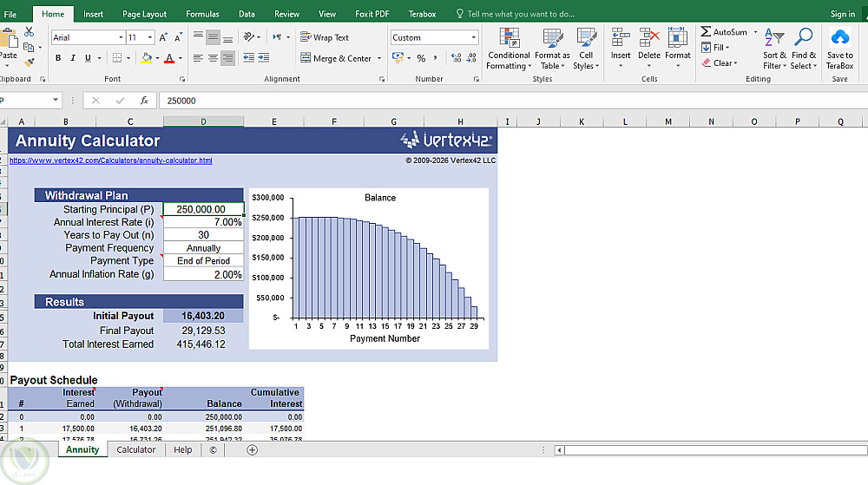Click the Format Painter brush icon

click(30, 62)
